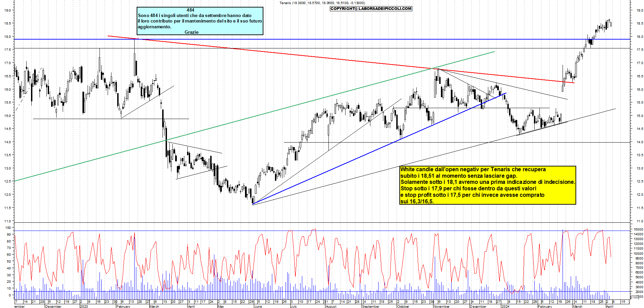Click the June label on the time axis
Screen dimensions: 644x308
(x=258, y=306)
